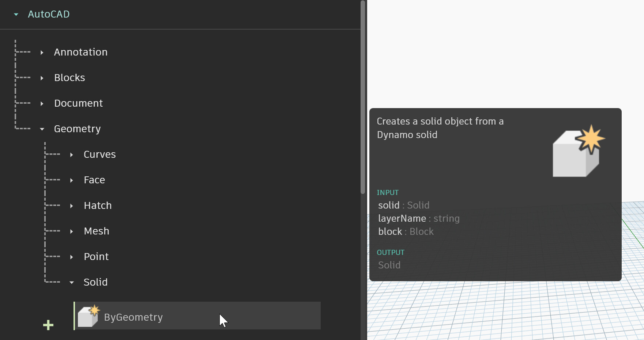This screenshot has width=644, height=340.
Task: Click the tooltip description 'Creates a solid object'
Action: [440, 128]
